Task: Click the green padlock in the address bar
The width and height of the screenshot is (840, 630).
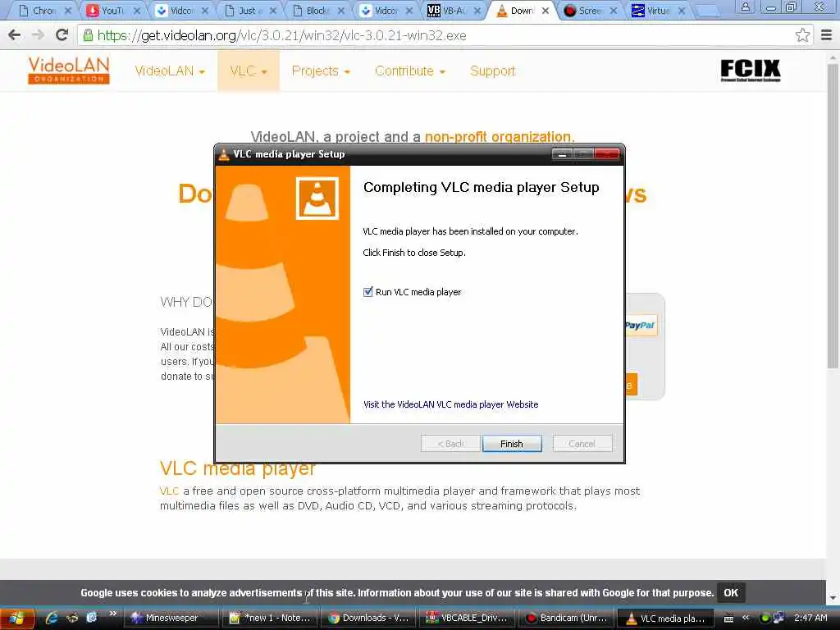Action: [x=88, y=35]
